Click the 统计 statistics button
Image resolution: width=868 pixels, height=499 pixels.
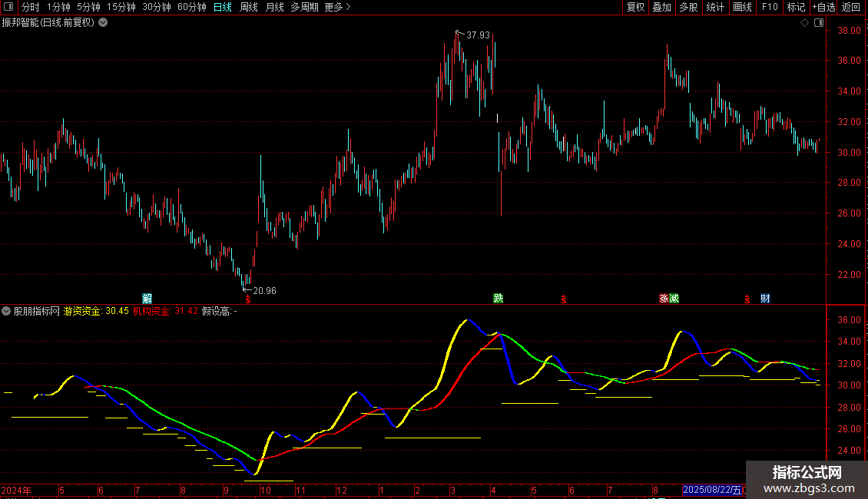coord(715,7)
